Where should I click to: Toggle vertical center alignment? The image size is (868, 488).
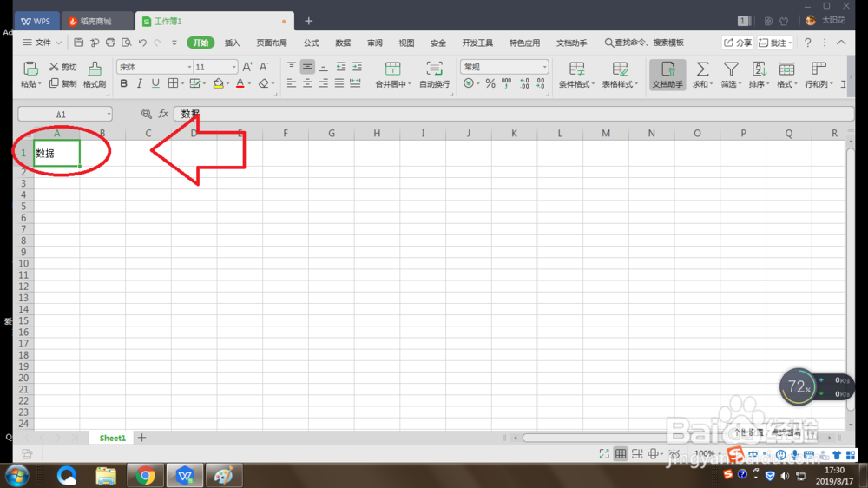pos(307,67)
